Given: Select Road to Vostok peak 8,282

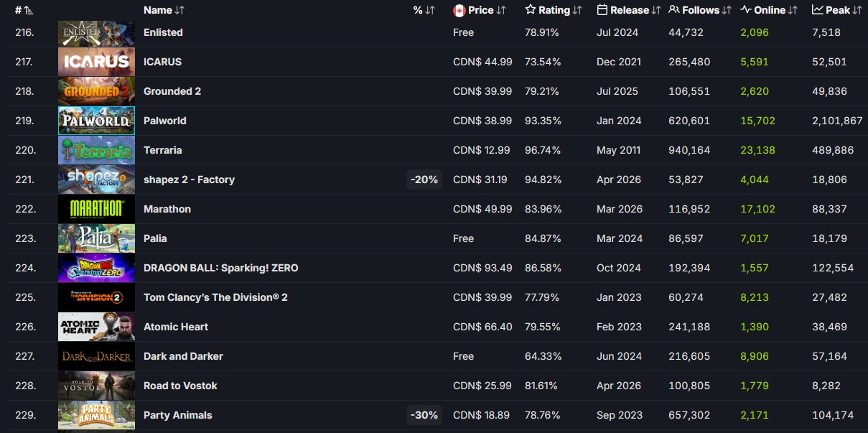Looking at the screenshot, I should [826, 386].
